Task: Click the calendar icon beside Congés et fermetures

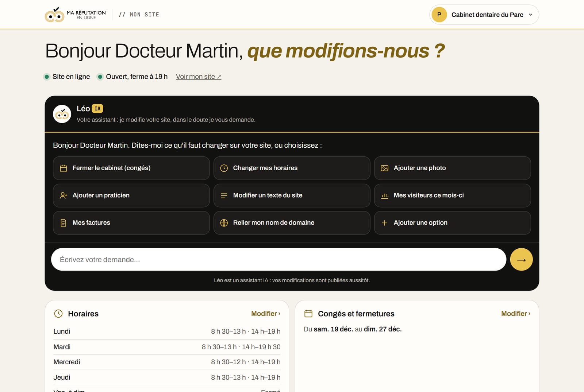Action: [308, 314]
